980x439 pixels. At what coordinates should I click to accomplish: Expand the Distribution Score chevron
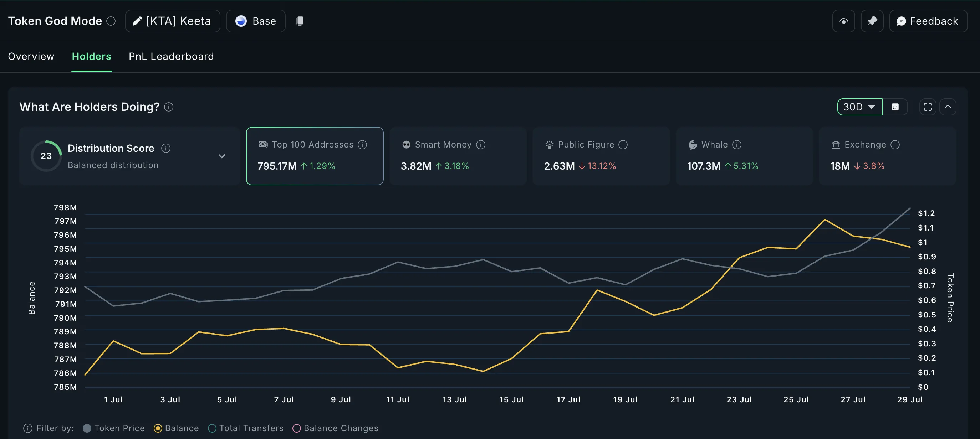222,156
